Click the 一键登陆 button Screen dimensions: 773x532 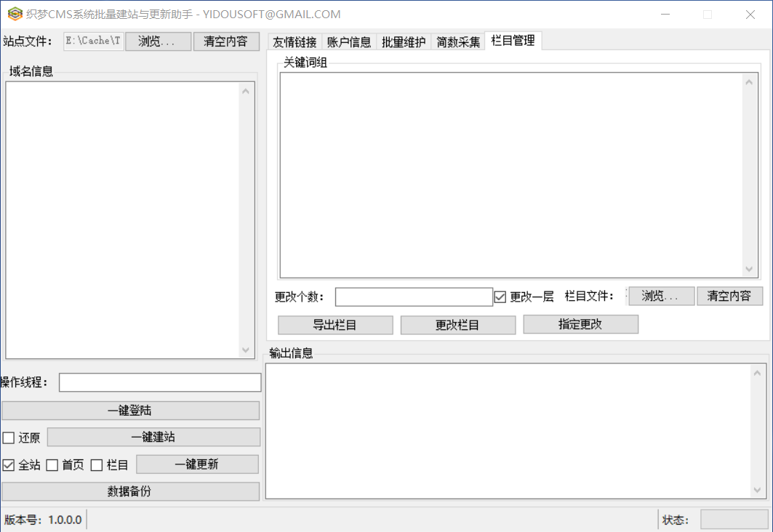click(130, 411)
